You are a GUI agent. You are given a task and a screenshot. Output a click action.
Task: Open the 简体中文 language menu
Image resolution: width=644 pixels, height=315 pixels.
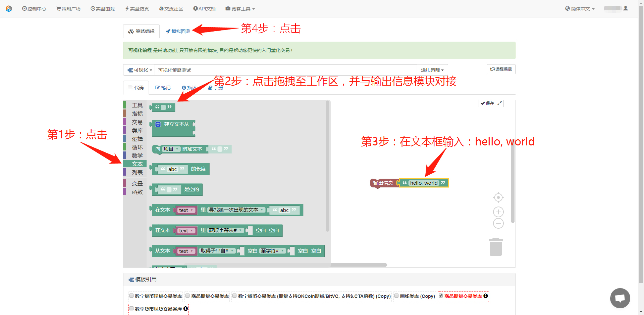[x=580, y=9]
